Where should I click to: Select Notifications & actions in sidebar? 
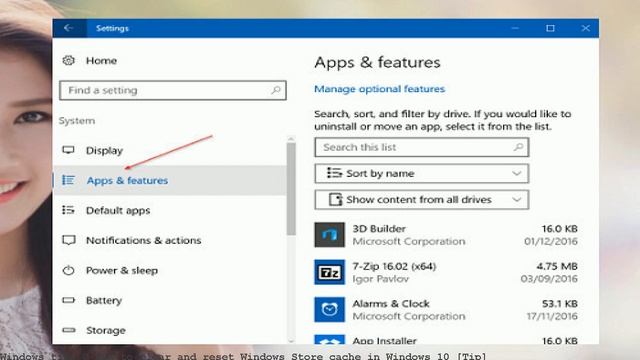[170, 240]
